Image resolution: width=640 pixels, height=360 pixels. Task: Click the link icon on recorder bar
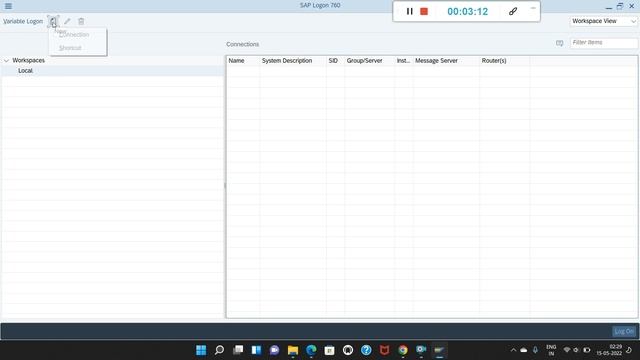(513, 11)
